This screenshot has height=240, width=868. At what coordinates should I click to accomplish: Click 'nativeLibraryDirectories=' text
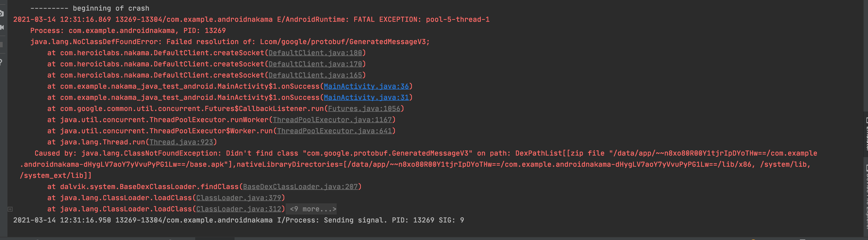(290, 164)
